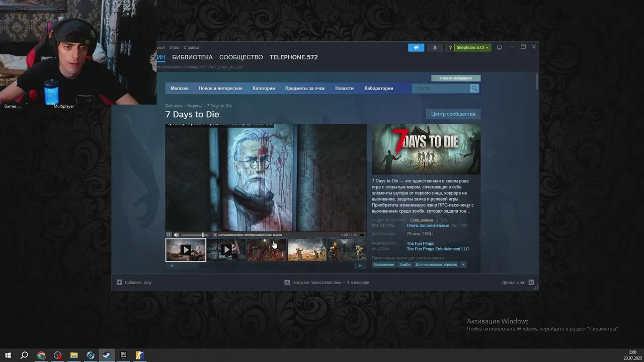Image resolution: width=644 pixels, height=362 pixels.
Task: Open Очень положительные all reviews link
Action: [428, 226]
